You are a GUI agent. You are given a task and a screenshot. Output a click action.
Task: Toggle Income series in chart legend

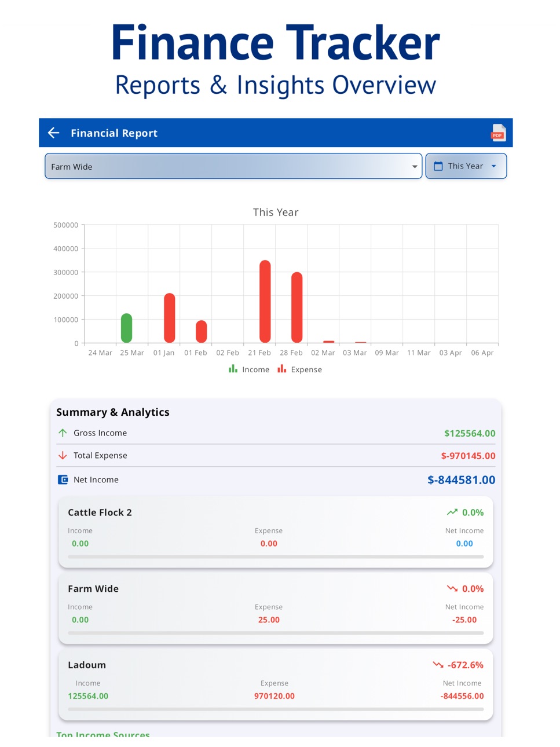click(x=249, y=369)
